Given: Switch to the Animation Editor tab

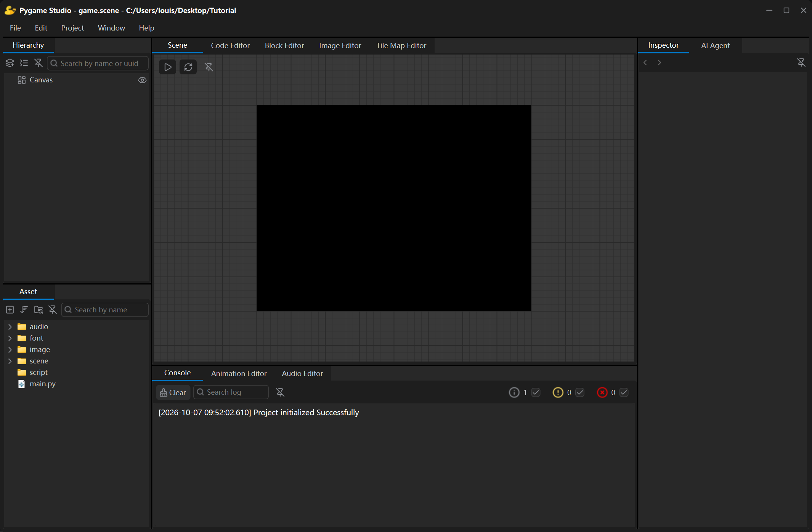Looking at the screenshot, I should (239, 373).
